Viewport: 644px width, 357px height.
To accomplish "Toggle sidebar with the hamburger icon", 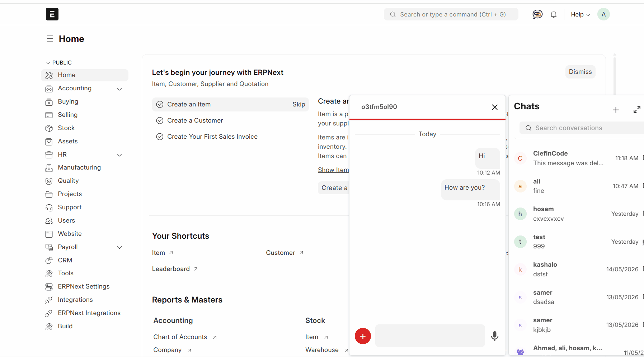I will tap(50, 39).
